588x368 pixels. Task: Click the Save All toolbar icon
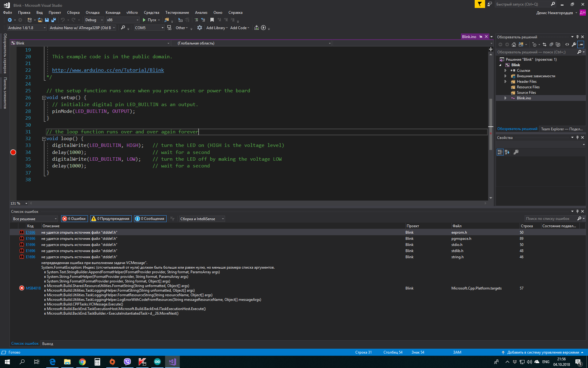54,20
